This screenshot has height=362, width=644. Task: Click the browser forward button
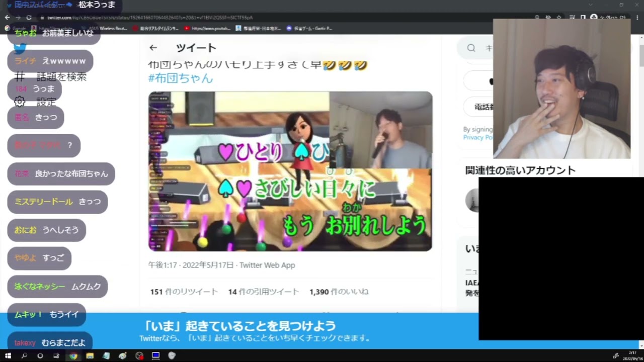[18, 17]
